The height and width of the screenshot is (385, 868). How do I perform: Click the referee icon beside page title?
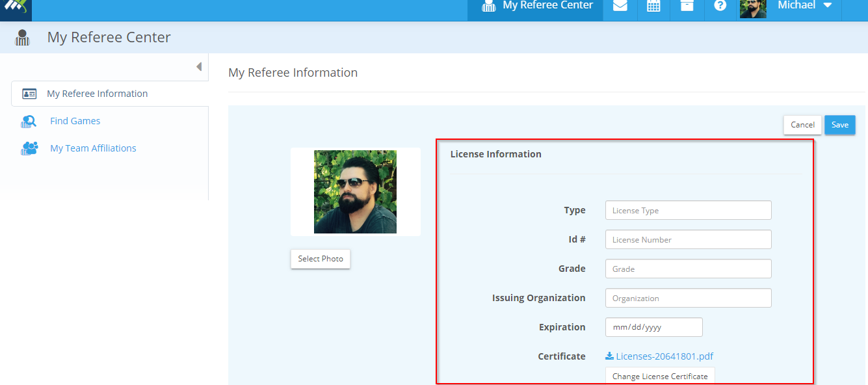[x=23, y=38]
